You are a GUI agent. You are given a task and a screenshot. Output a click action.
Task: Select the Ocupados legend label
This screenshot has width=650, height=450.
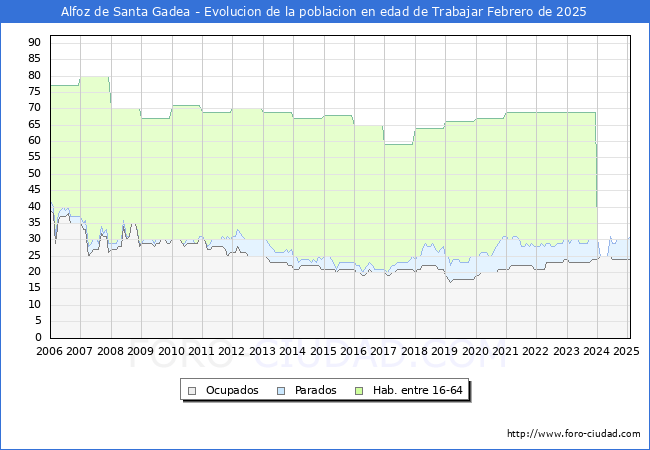point(232,390)
